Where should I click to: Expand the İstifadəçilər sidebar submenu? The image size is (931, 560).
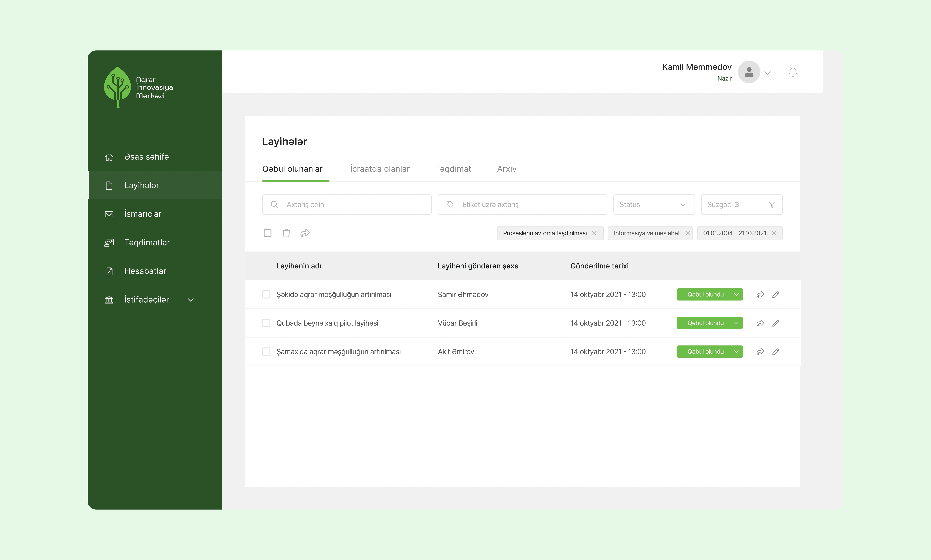[x=191, y=300]
